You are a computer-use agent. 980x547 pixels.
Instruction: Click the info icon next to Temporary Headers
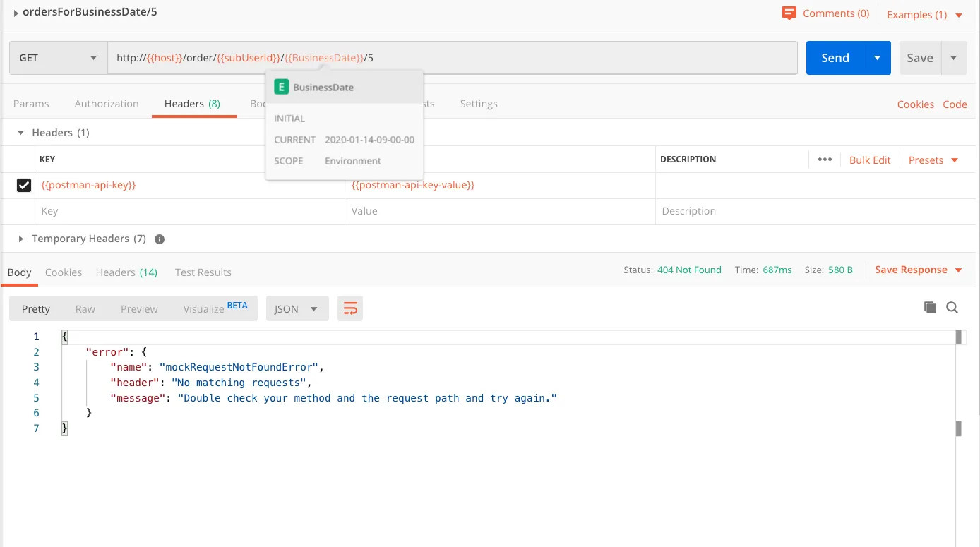[160, 239]
